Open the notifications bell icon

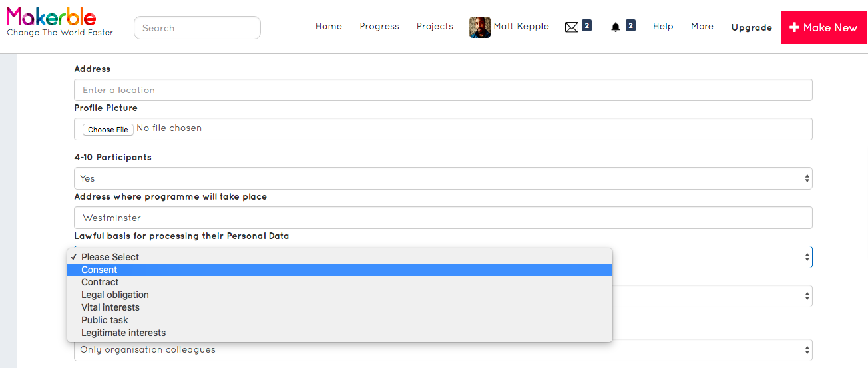[x=616, y=27]
